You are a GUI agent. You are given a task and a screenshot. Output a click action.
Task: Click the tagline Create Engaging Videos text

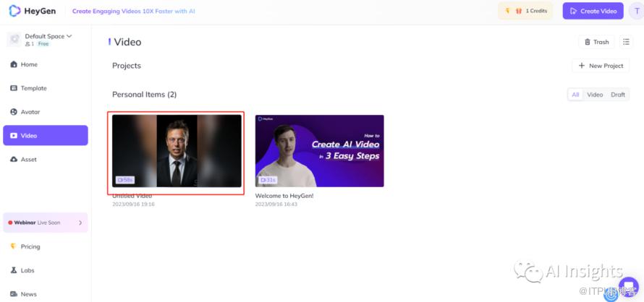[x=133, y=11]
